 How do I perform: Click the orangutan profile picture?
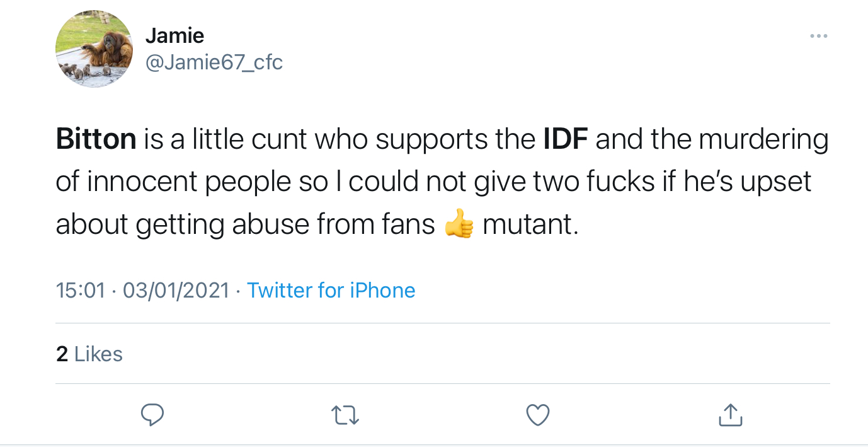94,49
